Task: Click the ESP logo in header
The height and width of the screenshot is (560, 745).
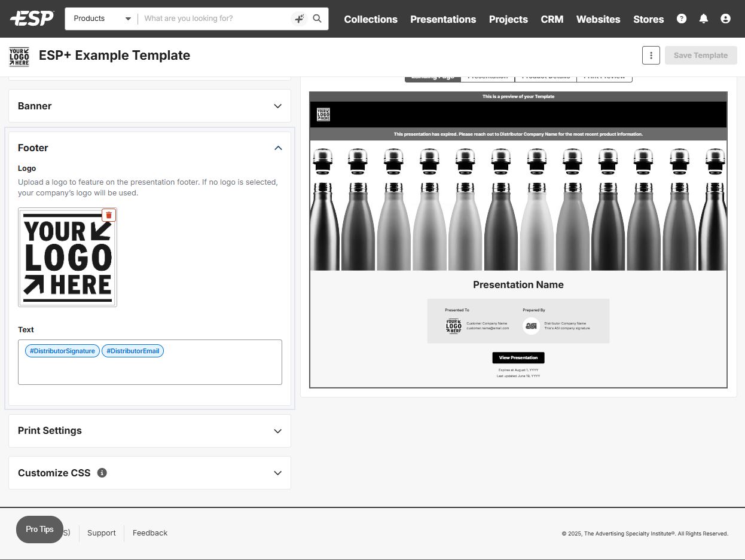Action: tap(32, 19)
